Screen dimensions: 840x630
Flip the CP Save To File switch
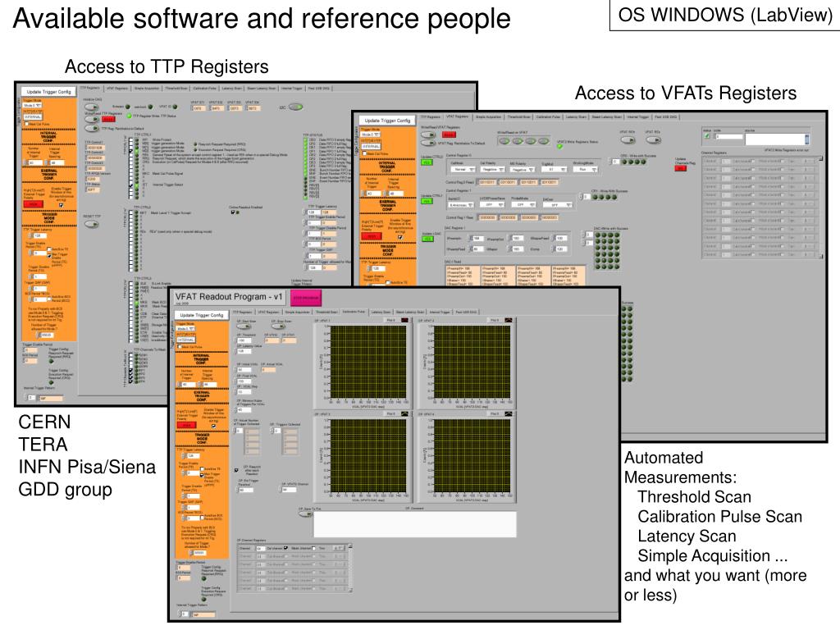[305, 514]
